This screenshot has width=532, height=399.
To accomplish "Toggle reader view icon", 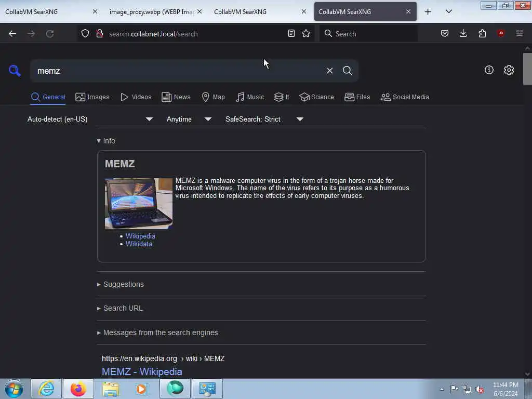I will pyautogui.click(x=291, y=33).
